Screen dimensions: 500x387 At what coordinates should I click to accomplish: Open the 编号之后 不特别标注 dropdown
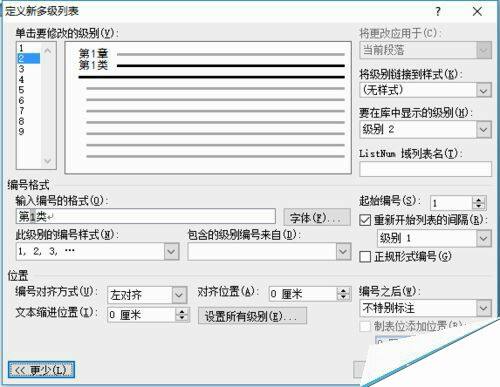483,308
